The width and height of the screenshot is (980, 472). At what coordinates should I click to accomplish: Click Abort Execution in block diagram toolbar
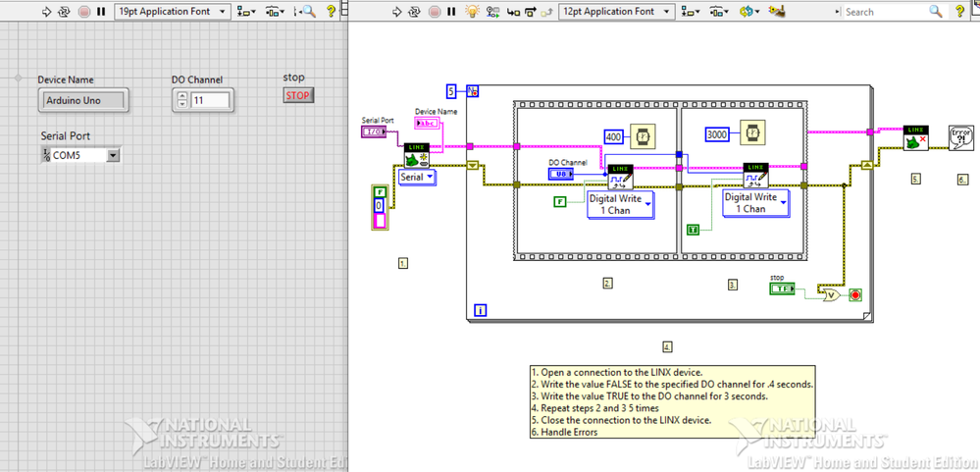pos(435,11)
